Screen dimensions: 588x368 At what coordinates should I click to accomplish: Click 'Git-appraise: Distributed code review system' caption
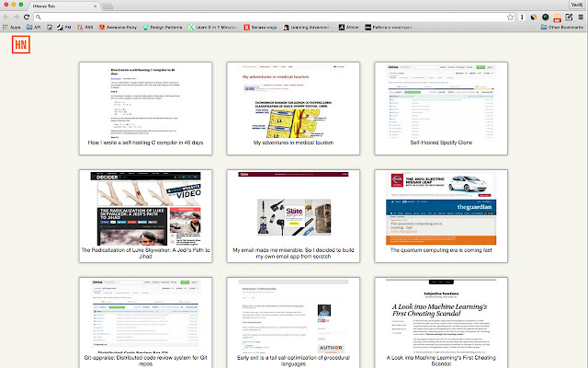click(145, 361)
